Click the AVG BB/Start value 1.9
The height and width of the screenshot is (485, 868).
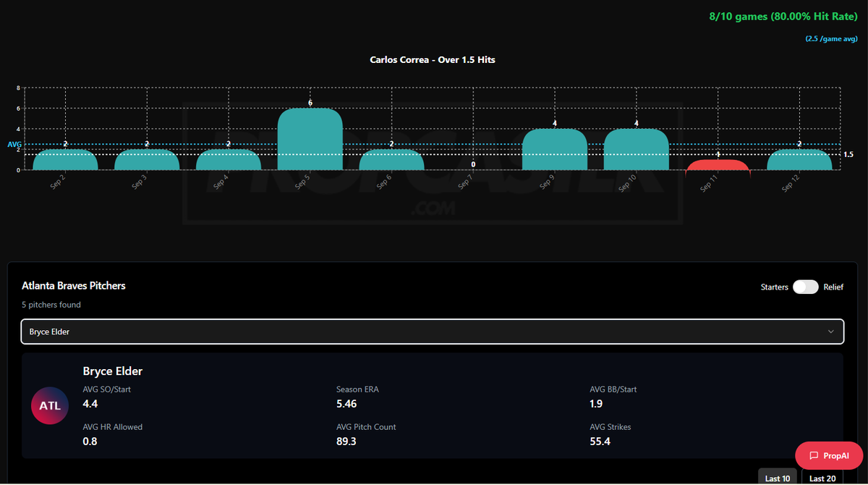click(597, 403)
